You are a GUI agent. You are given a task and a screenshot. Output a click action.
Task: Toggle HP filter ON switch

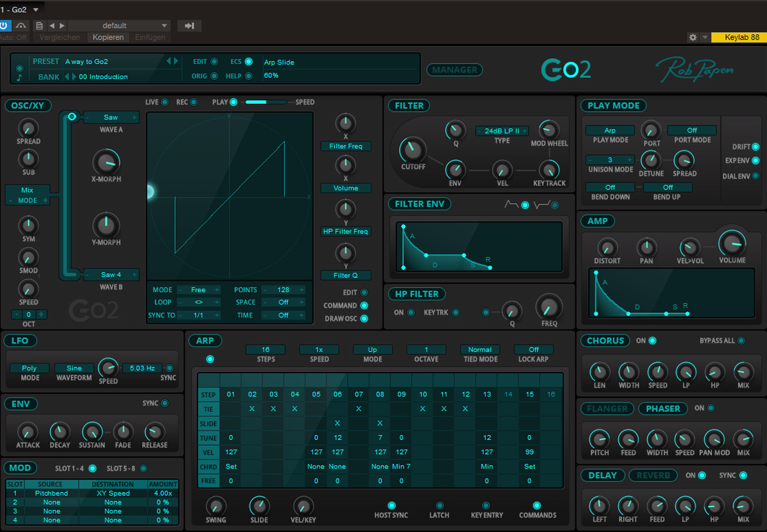411,313
